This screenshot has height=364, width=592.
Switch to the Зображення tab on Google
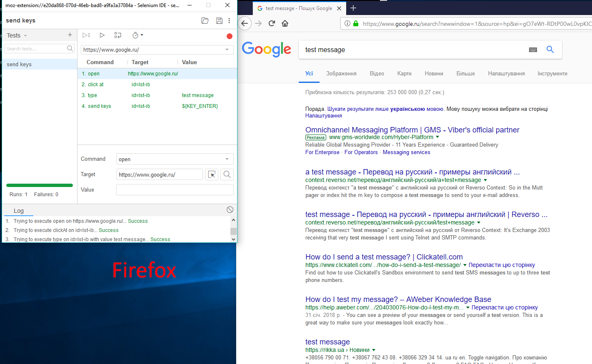click(341, 73)
